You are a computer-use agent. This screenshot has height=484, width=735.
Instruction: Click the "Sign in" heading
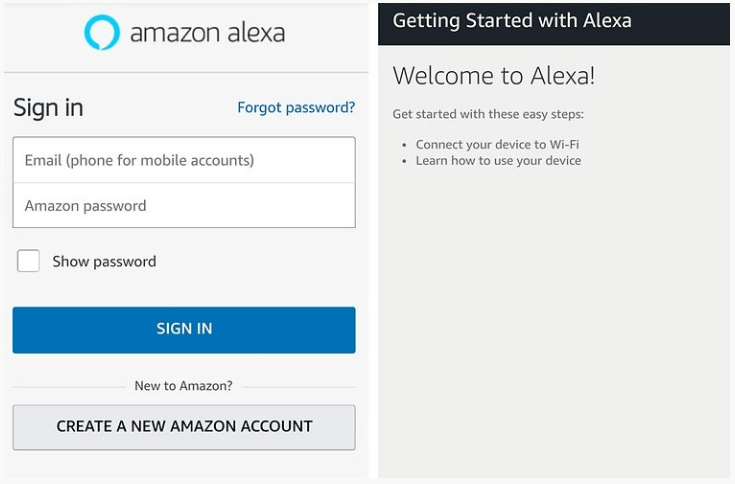click(48, 108)
